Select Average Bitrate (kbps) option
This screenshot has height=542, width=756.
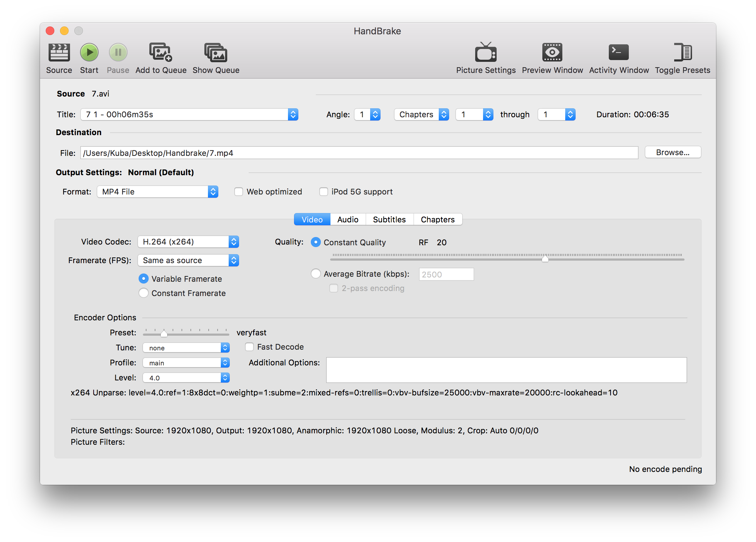pyautogui.click(x=316, y=274)
